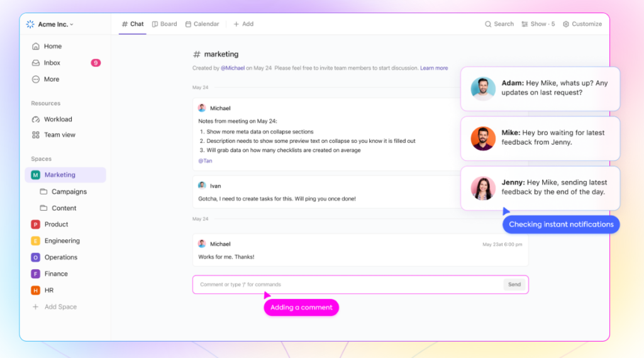Image resolution: width=644 pixels, height=358 pixels.
Task: Select the Marketing space M icon
Action: click(x=36, y=175)
